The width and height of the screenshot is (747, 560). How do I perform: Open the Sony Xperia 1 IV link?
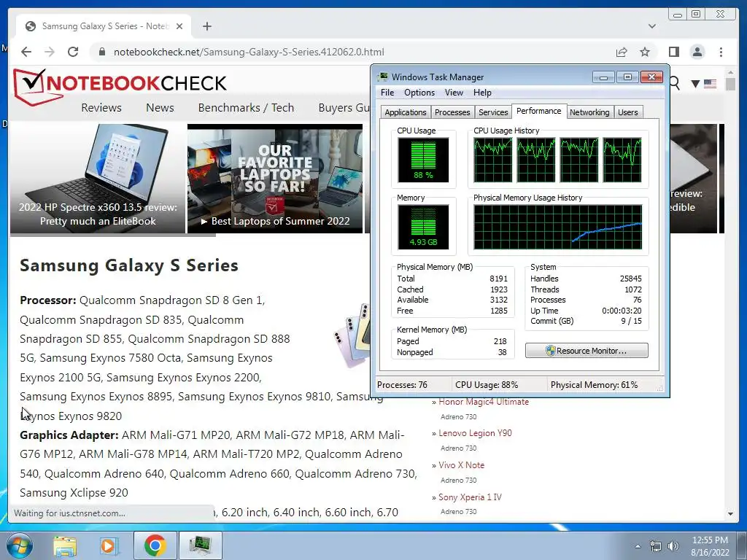(470, 497)
